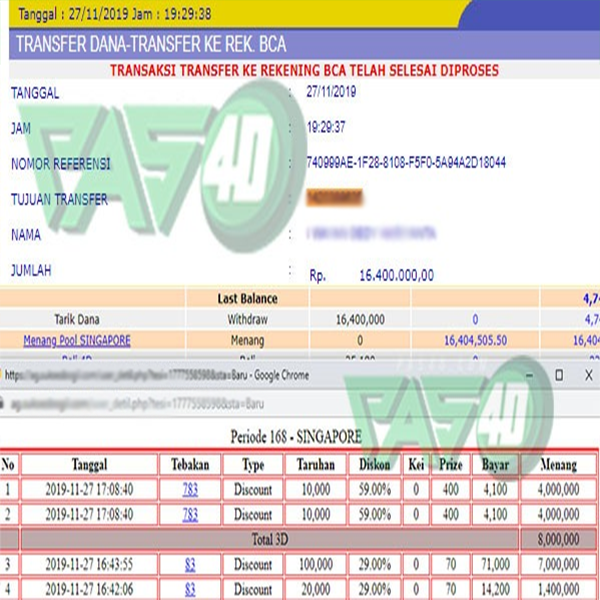Click the Tarik Dana row label
600x600 pixels.
click(77, 319)
